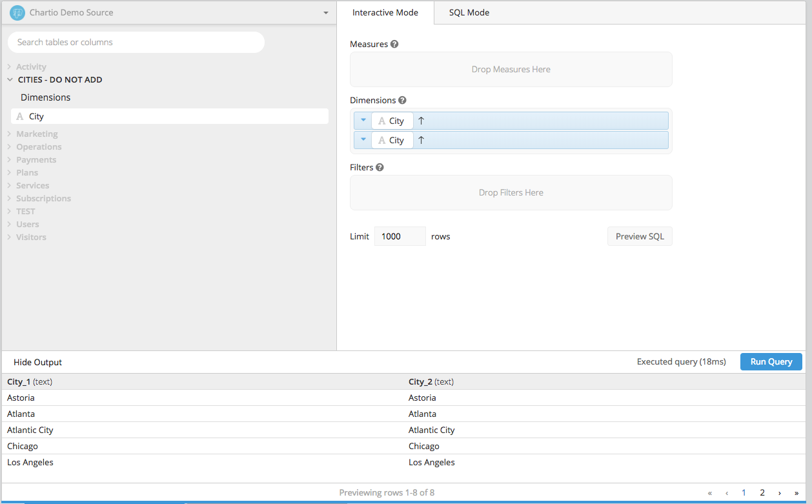The width and height of the screenshot is (812, 504).
Task: Go to next results page (›)
Action: (x=780, y=493)
